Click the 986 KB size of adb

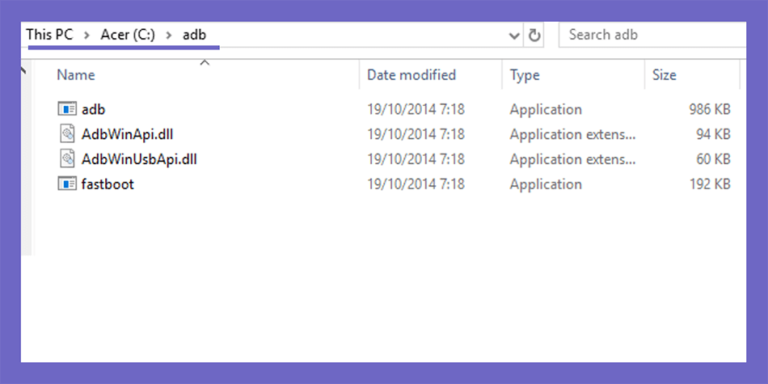coord(709,109)
